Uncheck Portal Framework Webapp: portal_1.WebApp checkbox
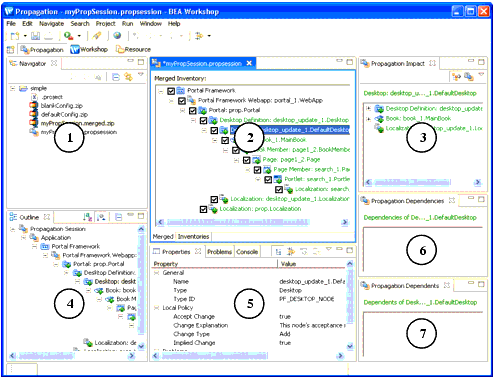The image size is (494, 378). coord(182,101)
